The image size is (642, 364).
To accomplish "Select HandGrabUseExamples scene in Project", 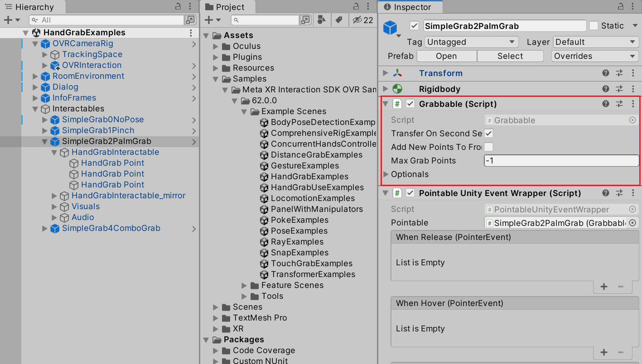I will [x=317, y=187].
